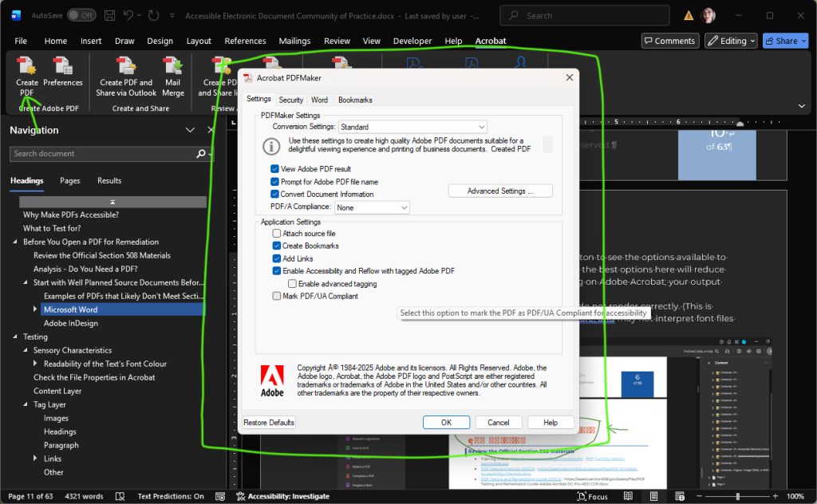Uncheck View Adobe PDF result
Image resolution: width=817 pixels, height=504 pixels.
[x=274, y=169]
